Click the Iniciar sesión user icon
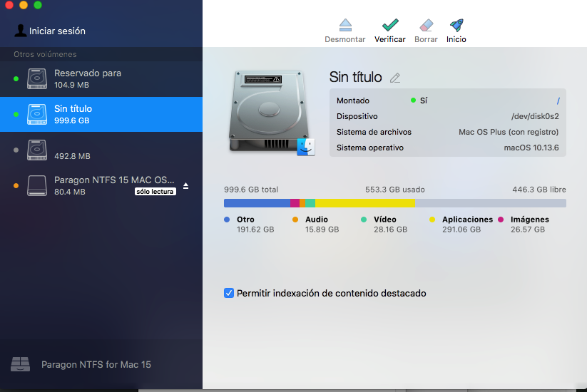The height and width of the screenshot is (392, 587). [20, 31]
